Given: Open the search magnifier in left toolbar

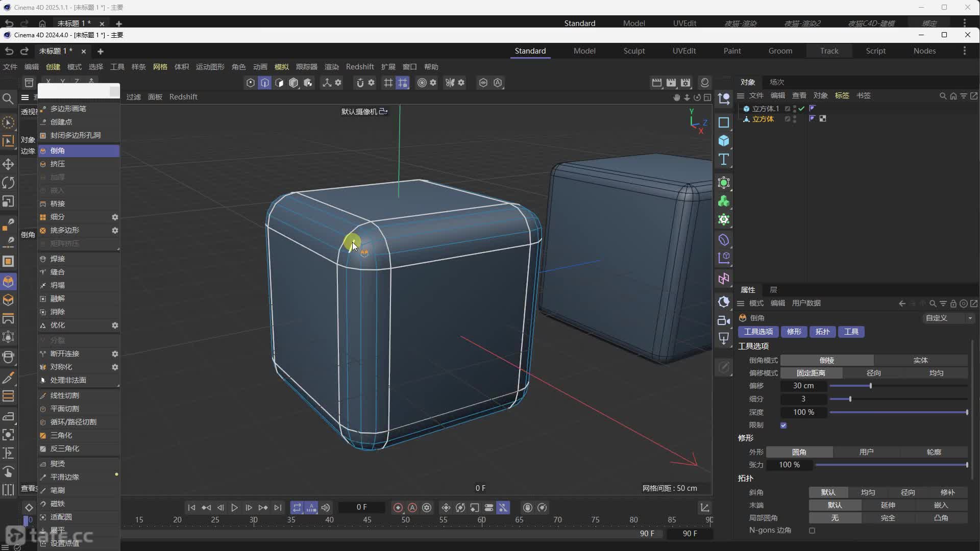Looking at the screenshot, I should (x=8, y=98).
